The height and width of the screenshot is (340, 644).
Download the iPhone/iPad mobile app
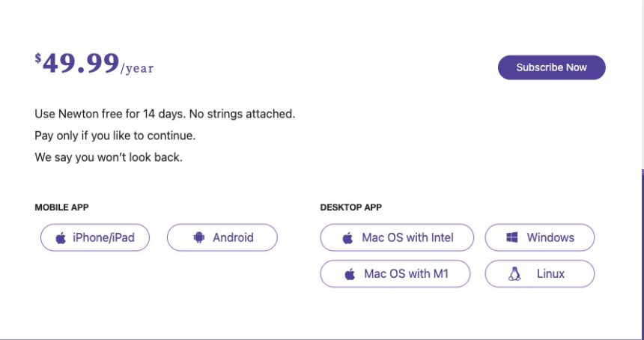95,238
